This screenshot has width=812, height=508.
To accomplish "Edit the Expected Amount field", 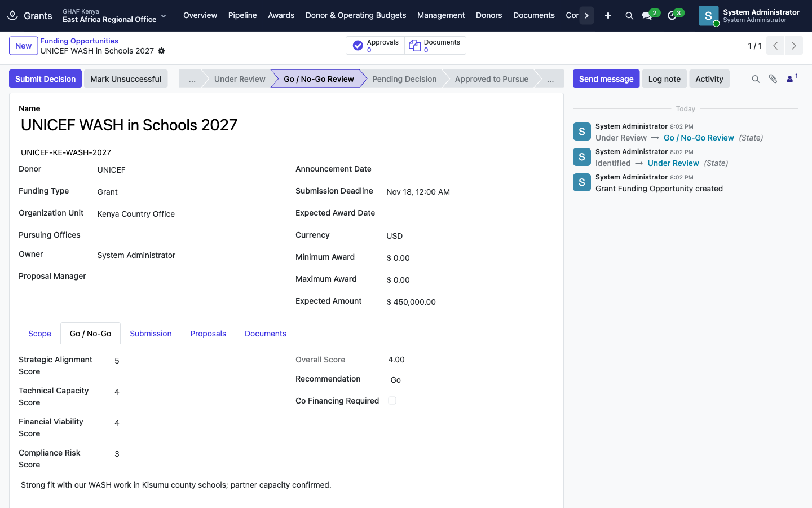I will coord(470,302).
